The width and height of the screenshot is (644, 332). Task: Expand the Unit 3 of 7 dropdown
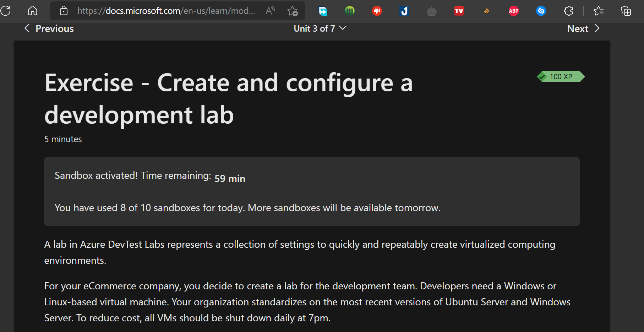coord(320,28)
